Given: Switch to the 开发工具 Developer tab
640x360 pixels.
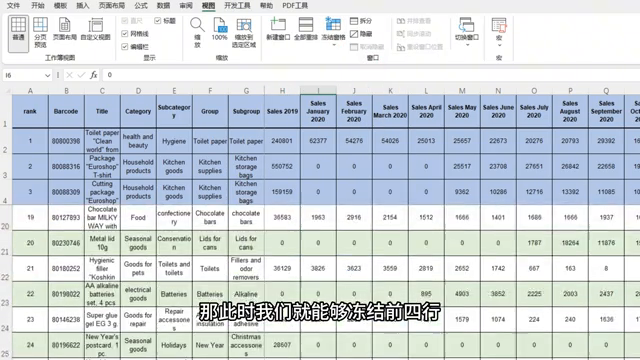Looking at the screenshot, I should (x=238, y=6).
